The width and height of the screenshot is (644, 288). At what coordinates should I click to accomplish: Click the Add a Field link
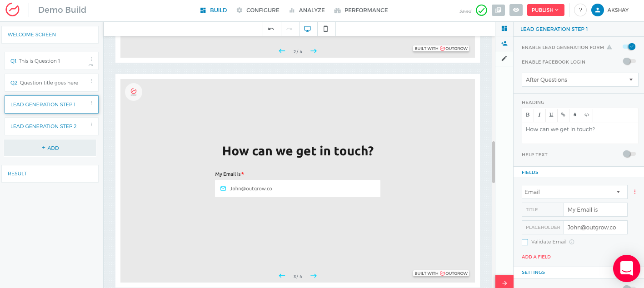[536, 257]
